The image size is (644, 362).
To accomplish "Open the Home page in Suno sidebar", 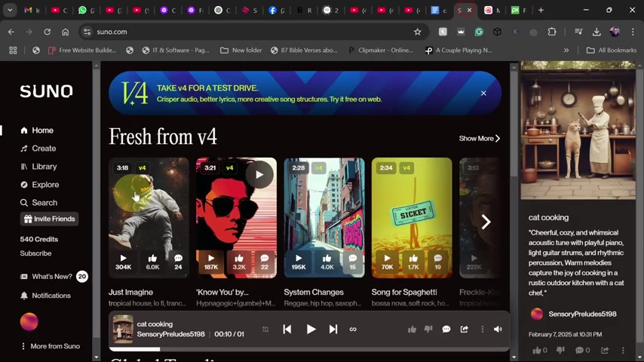I will [37, 130].
